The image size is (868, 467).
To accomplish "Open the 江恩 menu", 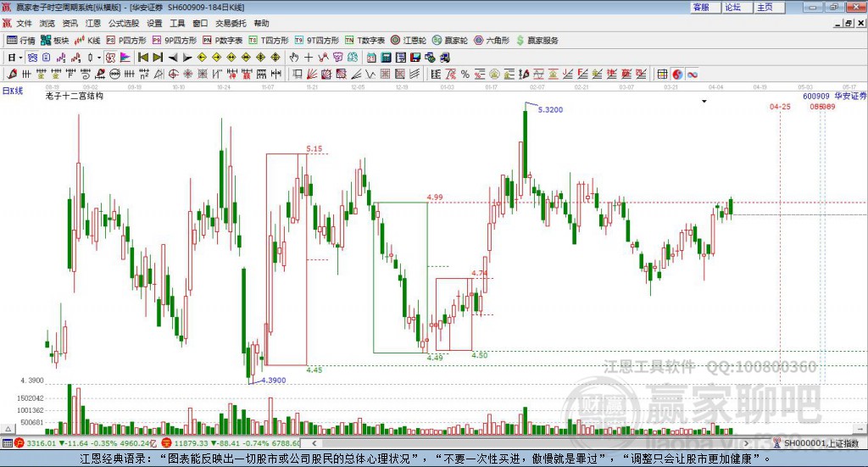I will point(93,23).
